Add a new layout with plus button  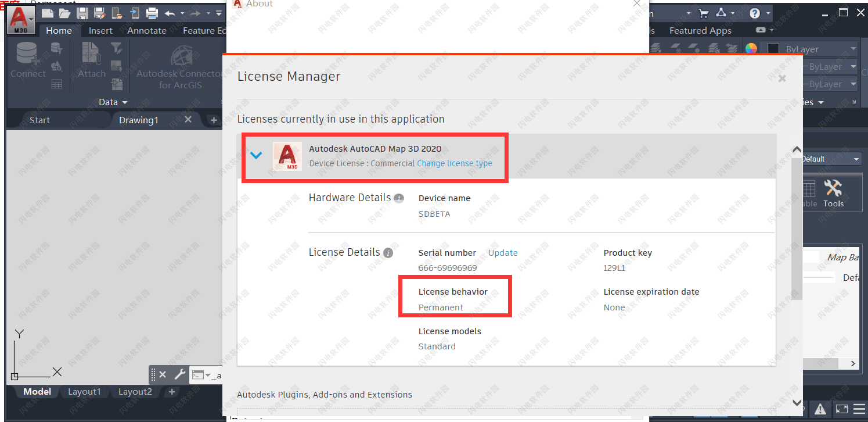pos(172,392)
